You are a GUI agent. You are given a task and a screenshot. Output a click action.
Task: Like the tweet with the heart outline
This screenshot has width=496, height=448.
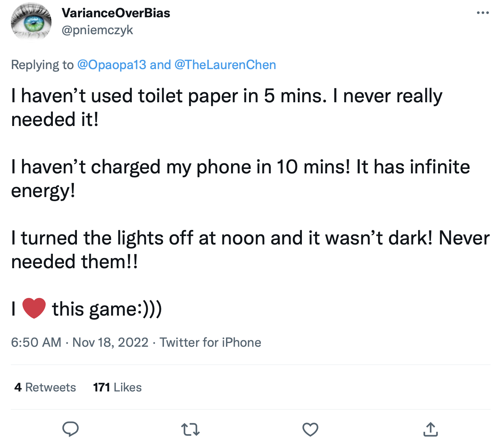(310, 429)
